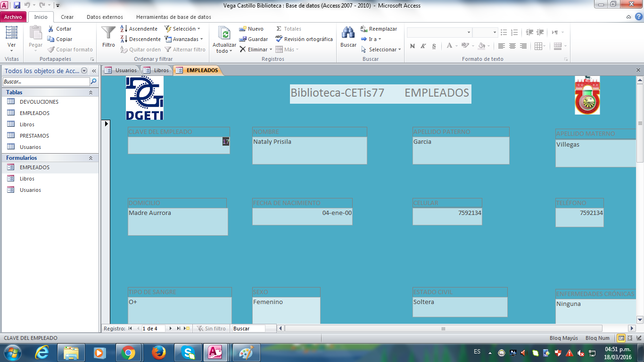Viewport: 644px width, 362px height.
Task: Open the navigation pane category menu arrow
Action: point(84,71)
